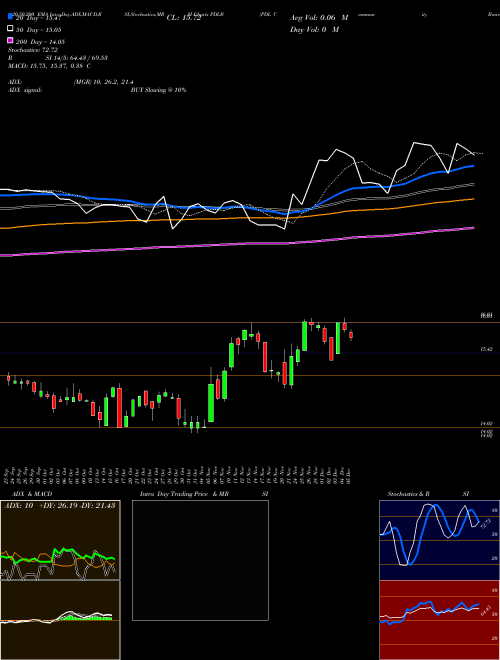500x660 pixels.
Task: Click the 15.42 price axis label
Action: (x=487, y=349)
